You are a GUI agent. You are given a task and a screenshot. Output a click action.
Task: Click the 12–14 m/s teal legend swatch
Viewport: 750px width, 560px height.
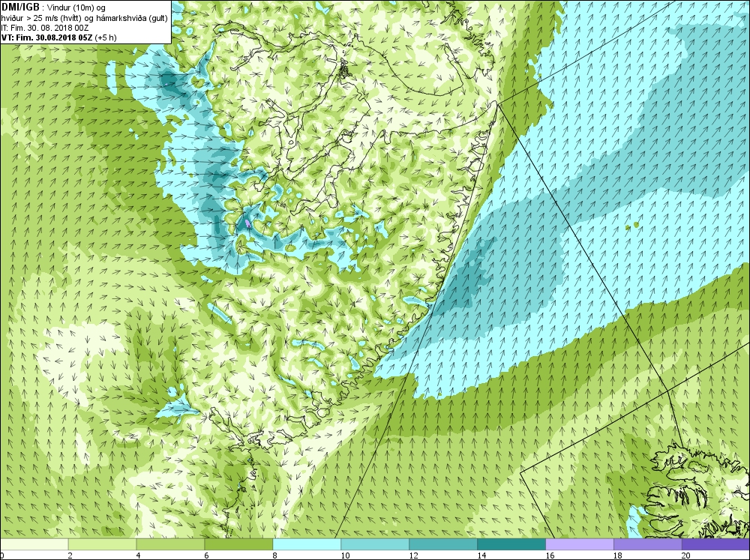click(x=443, y=544)
